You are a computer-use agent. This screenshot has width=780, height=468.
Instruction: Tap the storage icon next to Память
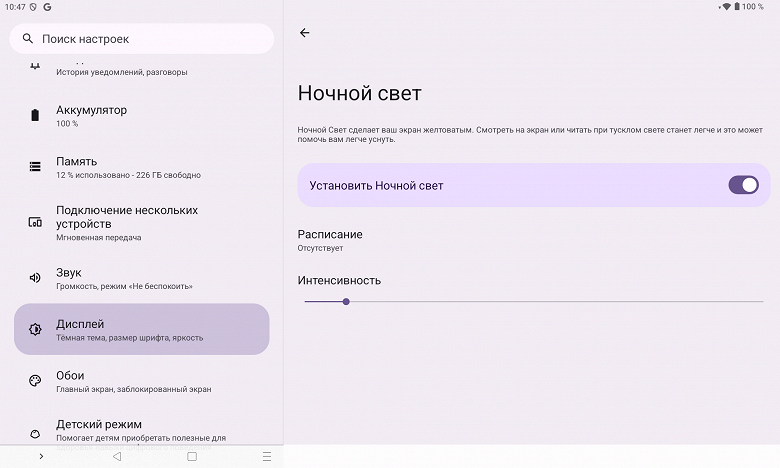35,167
